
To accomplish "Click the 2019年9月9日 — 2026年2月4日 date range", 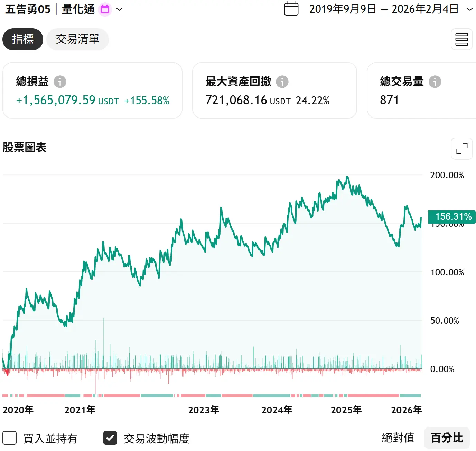I will click(x=384, y=9).
